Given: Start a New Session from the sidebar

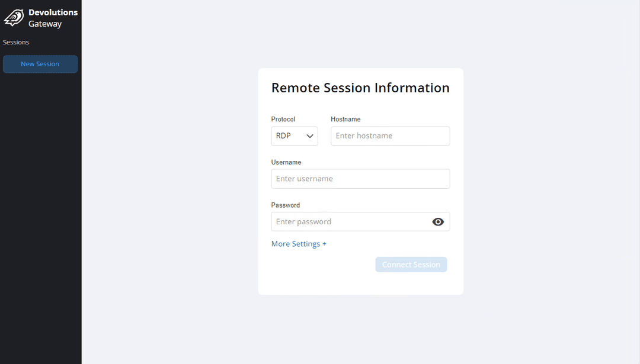Looking at the screenshot, I should tap(40, 64).
